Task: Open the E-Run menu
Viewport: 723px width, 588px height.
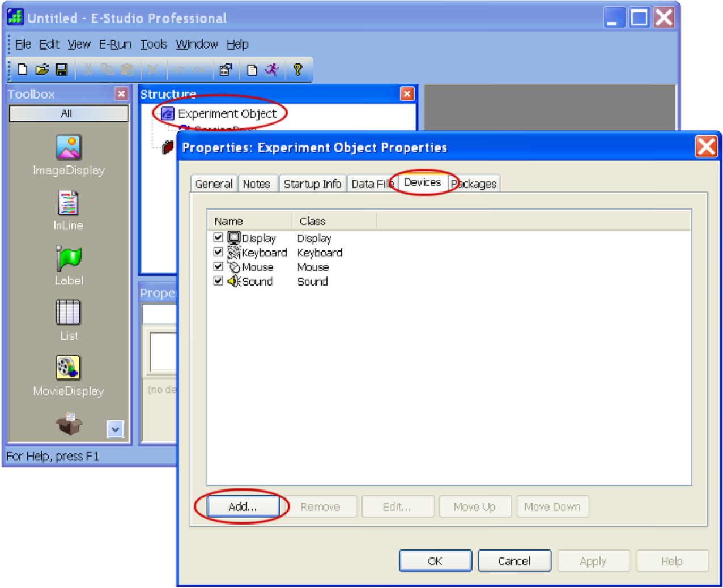Action: point(115,44)
